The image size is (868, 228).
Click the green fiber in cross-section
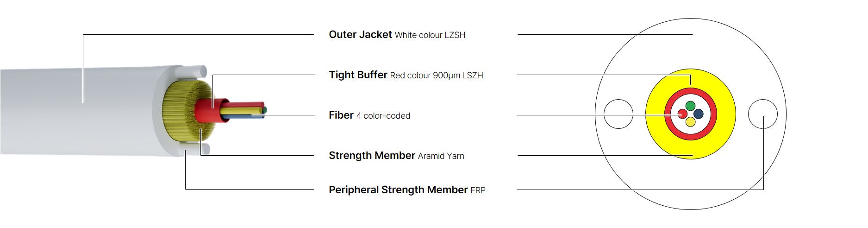click(x=690, y=106)
